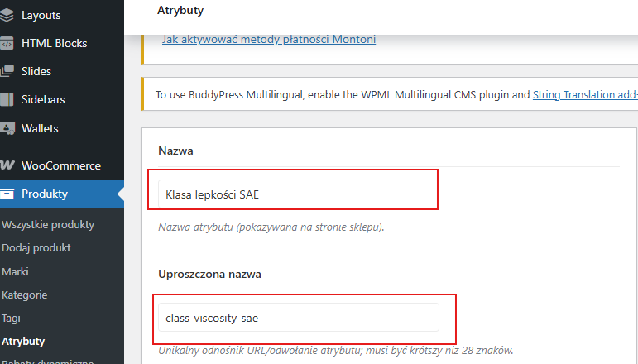Open the WooCommerce menu

(x=62, y=165)
